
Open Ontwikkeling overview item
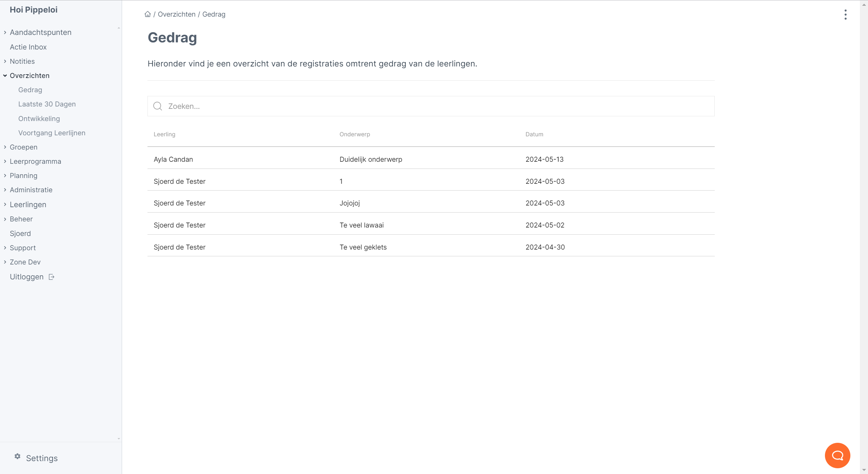39,119
